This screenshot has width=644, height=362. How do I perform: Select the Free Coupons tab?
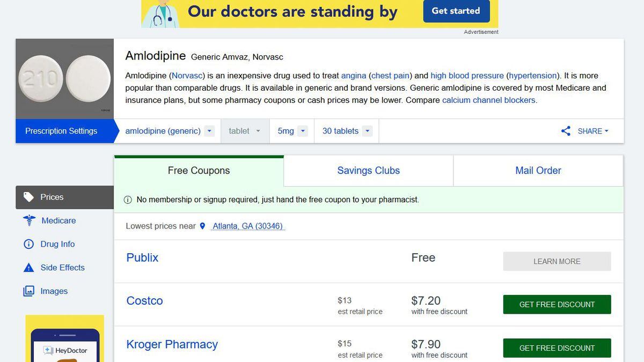pos(199,171)
